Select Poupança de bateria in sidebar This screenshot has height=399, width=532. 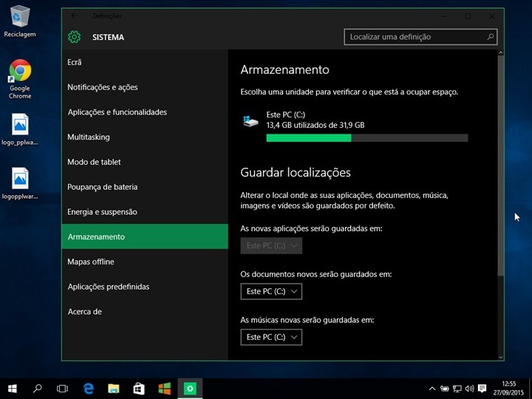click(103, 187)
